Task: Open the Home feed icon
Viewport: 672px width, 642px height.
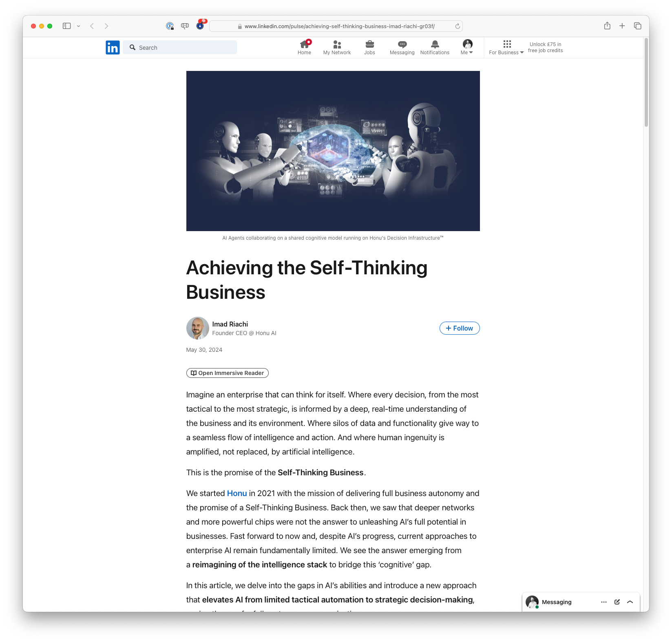Action: click(304, 44)
